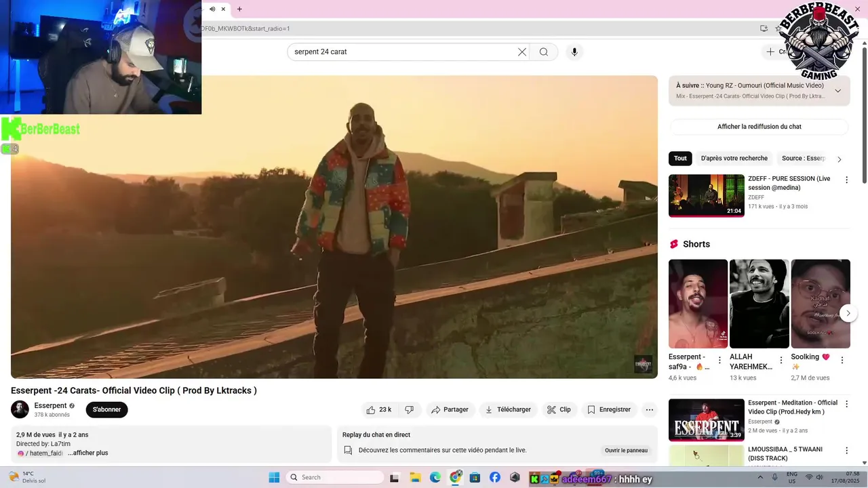Open the weather widget showing 14°C

coord(27,477)
